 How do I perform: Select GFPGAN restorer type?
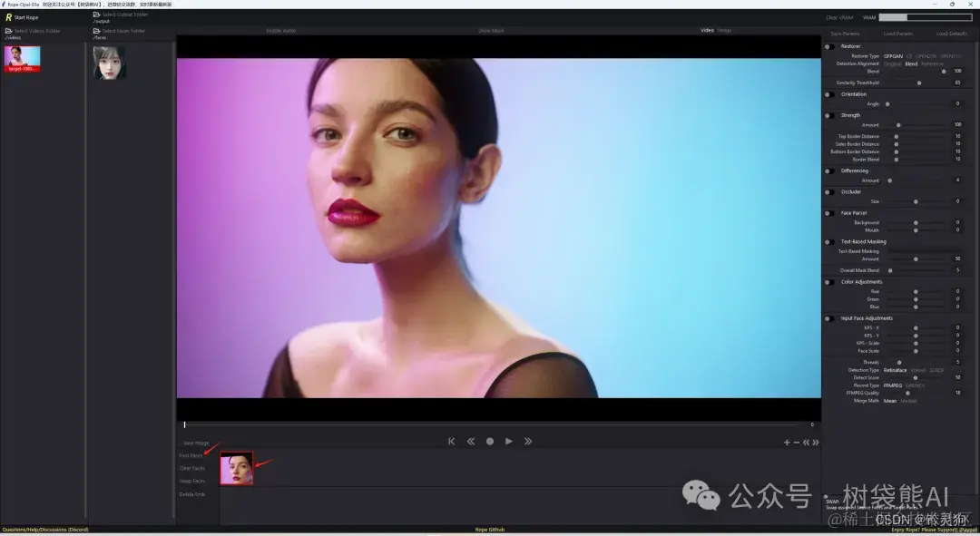point(893,56)
